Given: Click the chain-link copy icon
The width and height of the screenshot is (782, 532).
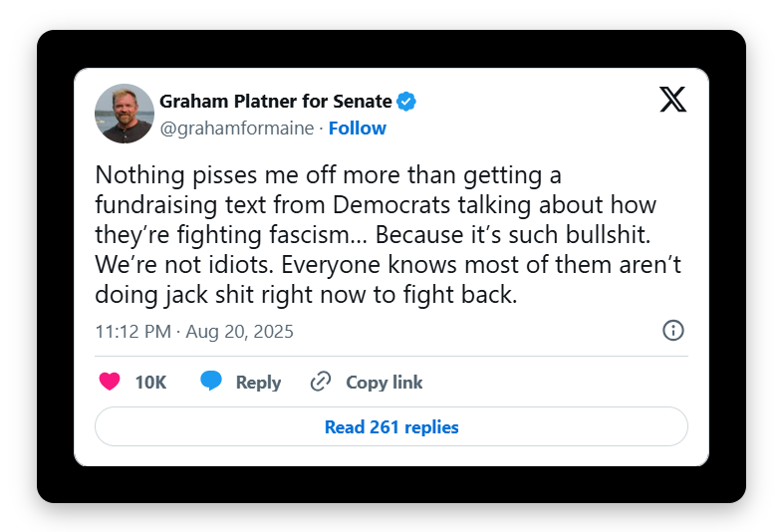Looking at the screenshot, I should (x=321, y=382).
